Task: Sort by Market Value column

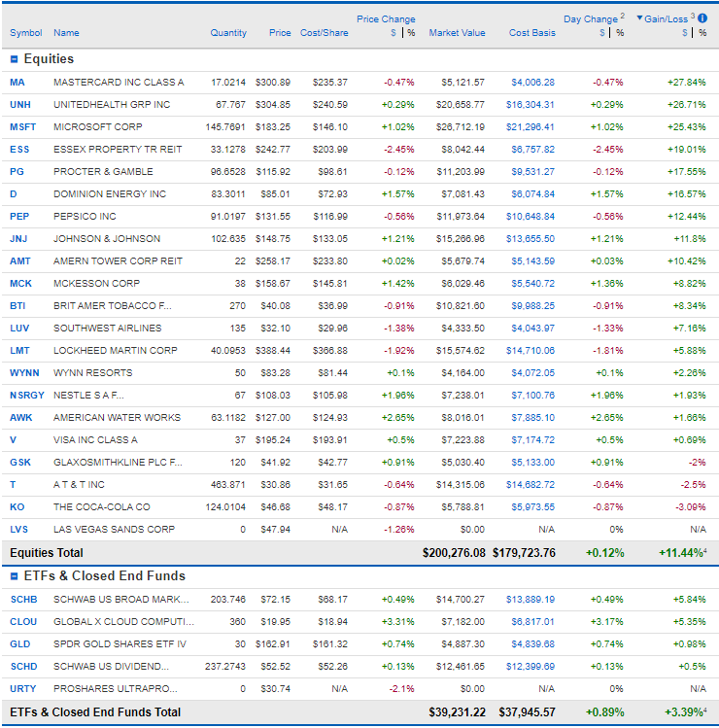Action: (457, 32)
